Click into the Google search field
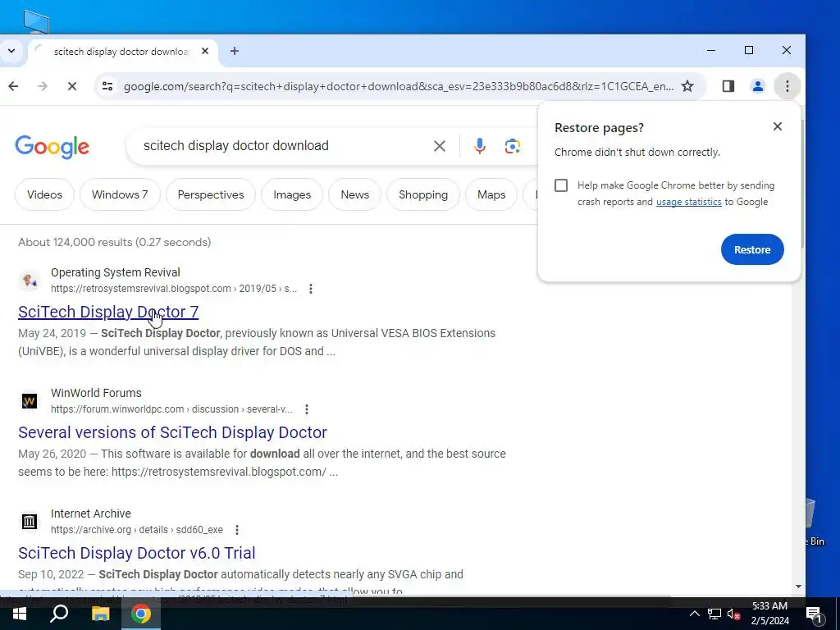 (284, 146)
